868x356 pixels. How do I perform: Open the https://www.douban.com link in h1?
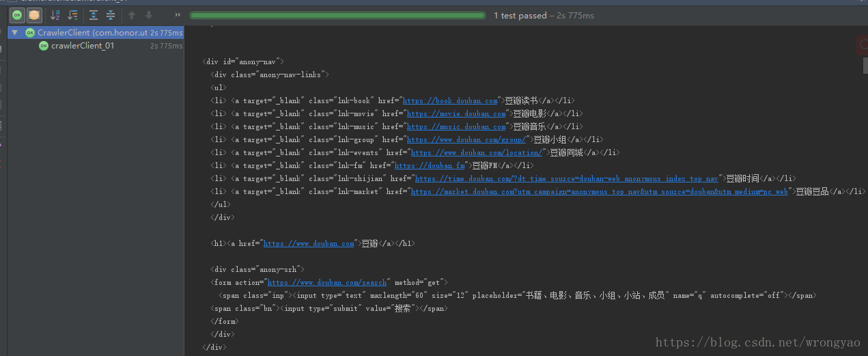[x=309, y=243]
